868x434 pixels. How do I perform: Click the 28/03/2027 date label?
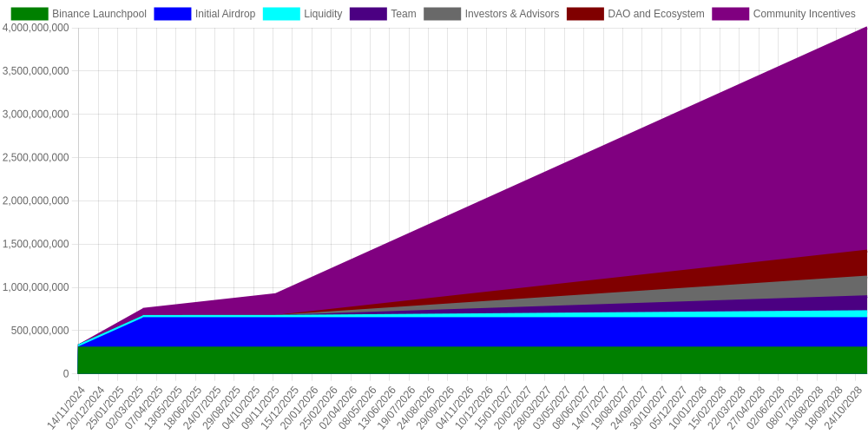[x=533, y=407]
